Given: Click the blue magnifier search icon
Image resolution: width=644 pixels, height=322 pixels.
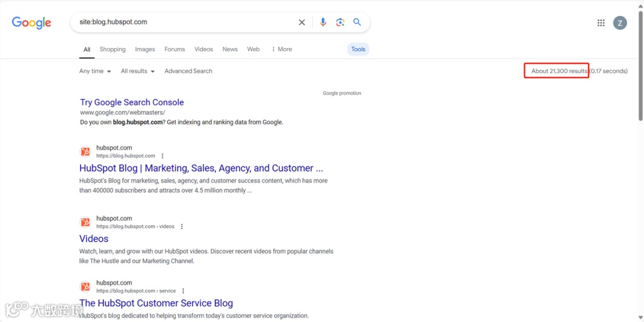Looking at the screenshot, I should [357, 22].
